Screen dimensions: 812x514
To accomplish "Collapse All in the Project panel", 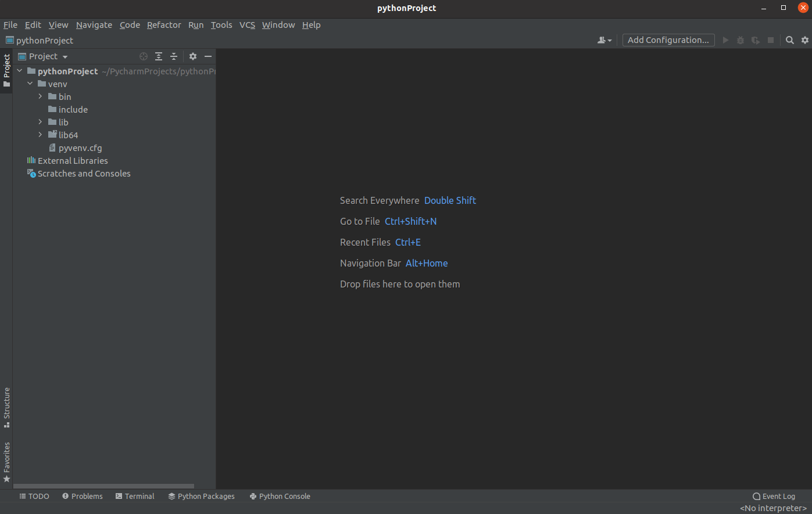I will click(174, 56).
